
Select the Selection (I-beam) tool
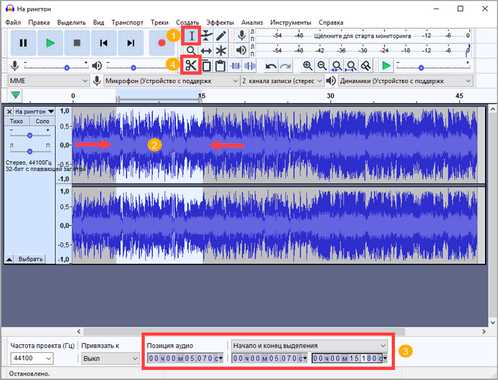pyautogui.click(x=191, y=36)
